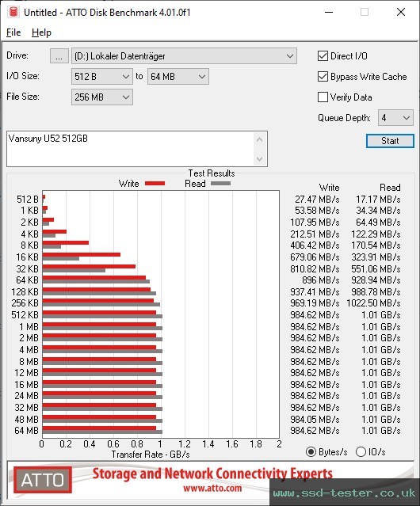Click the Write column header
Image resolution: width=420 pixels, height=506 pixels.
[330, 188]
